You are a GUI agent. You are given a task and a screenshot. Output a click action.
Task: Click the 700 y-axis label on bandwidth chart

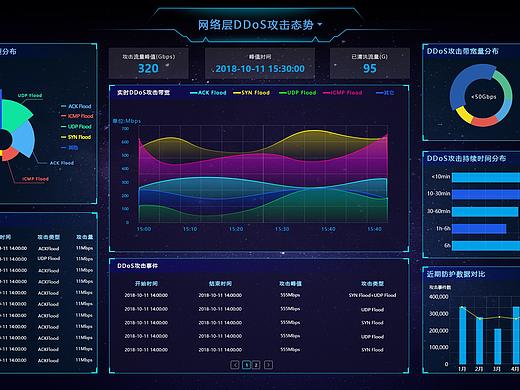[x=125, y=129]
